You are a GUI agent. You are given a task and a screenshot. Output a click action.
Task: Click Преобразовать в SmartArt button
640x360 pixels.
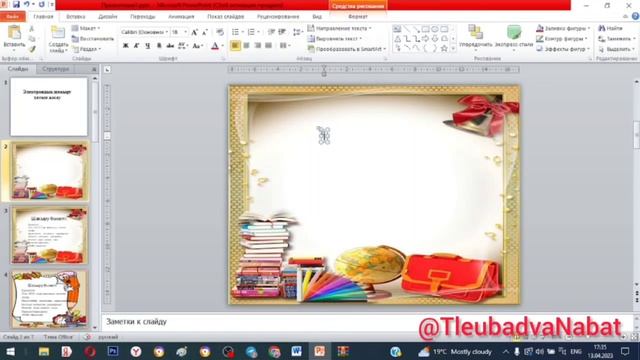(347, 49)
